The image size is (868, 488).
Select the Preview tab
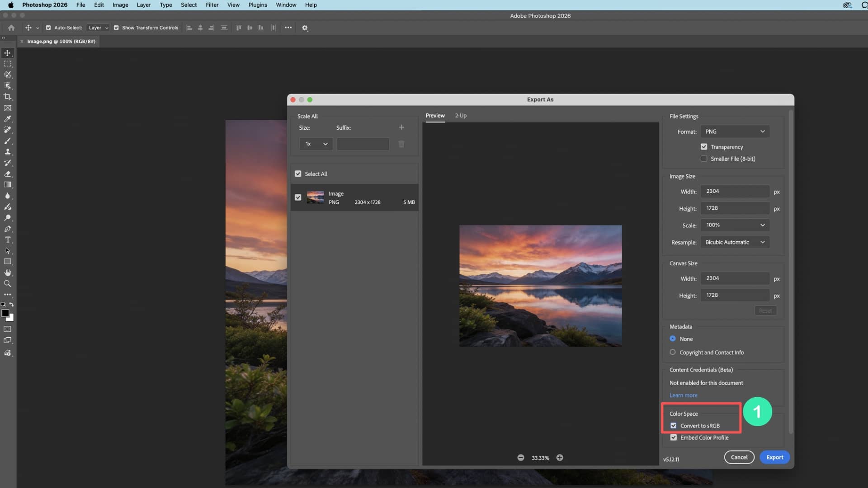coord(435,116)
